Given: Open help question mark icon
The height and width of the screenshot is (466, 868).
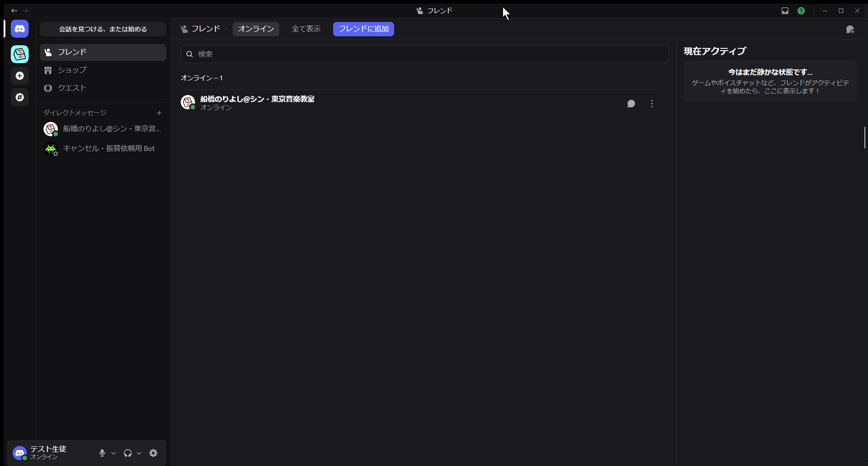Looking at the screenshot, I should point(801,11).
